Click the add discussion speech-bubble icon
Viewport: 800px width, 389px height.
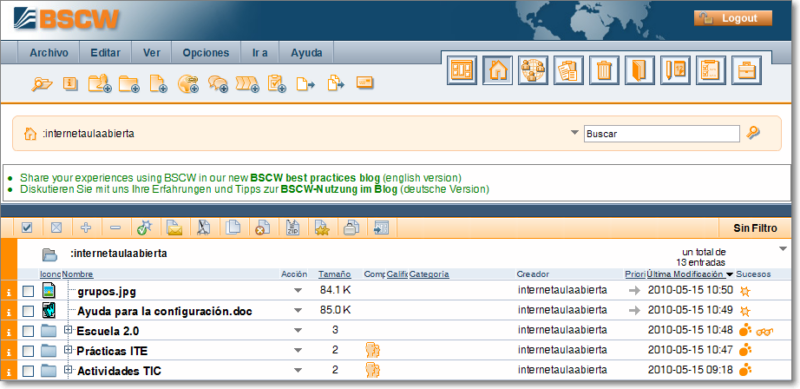tap(218, 83)
